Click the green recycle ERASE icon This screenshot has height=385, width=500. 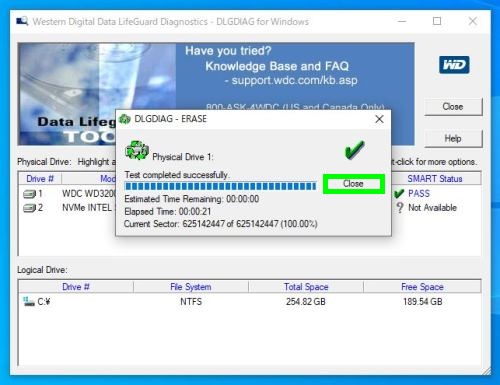point(137,150)
